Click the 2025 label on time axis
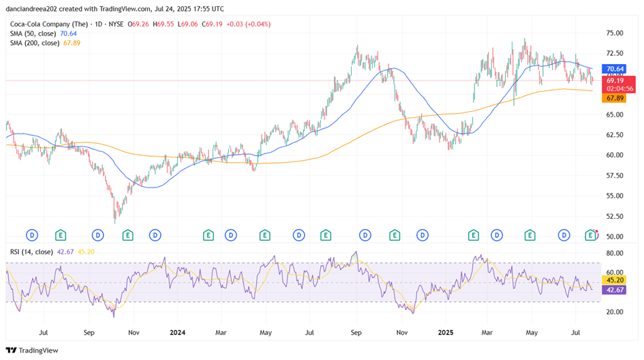This screenshot has width=644, height=360. click(446, 333)
